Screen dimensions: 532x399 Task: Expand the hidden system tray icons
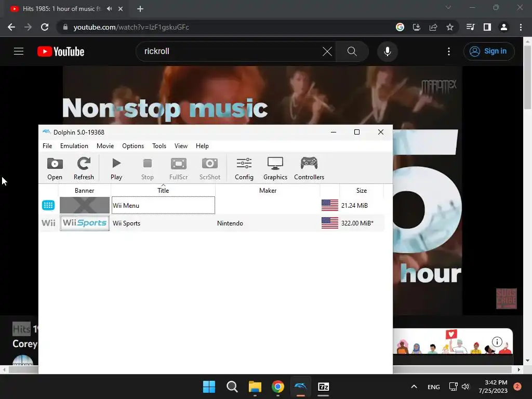[414, 387]
